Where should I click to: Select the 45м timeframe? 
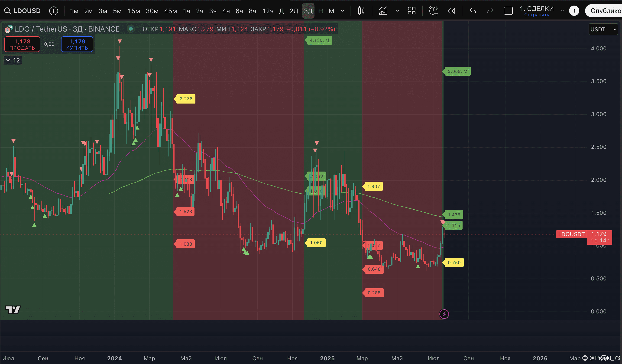tap(171, 11)
